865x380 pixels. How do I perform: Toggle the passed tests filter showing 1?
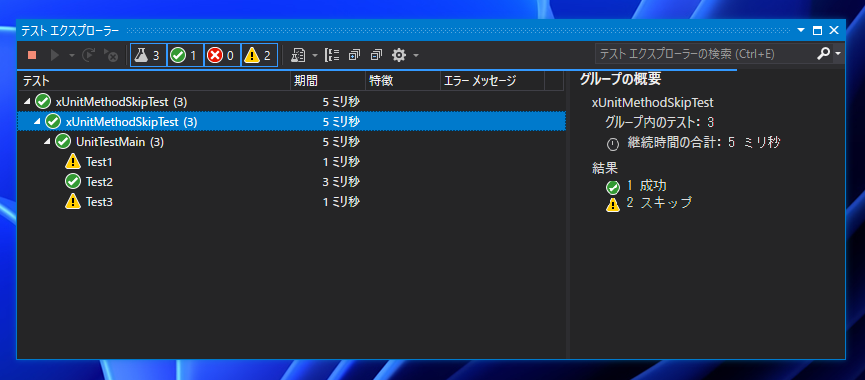click(185, 55)
